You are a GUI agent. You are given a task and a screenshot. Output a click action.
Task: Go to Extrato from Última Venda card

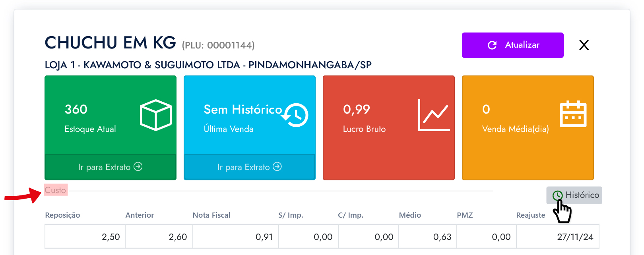tap(249, 167)
